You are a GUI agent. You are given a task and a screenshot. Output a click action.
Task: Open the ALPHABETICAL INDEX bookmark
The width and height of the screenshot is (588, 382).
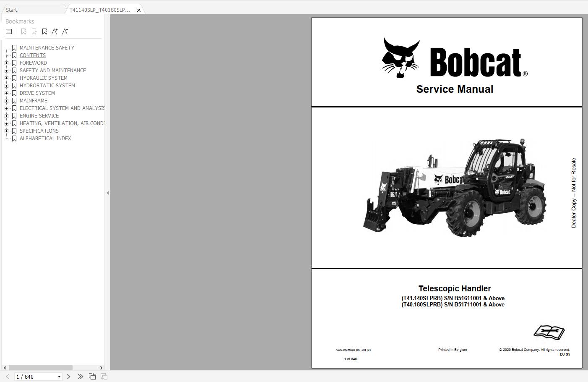[x=45, y=138]
